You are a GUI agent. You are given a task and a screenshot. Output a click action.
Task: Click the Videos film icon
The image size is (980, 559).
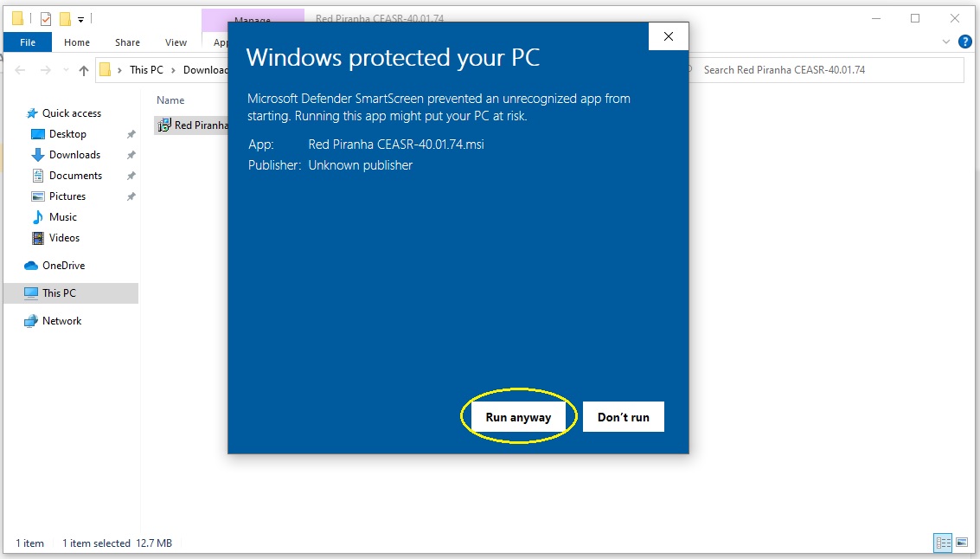pyautogui.click(x=38, y=238)
